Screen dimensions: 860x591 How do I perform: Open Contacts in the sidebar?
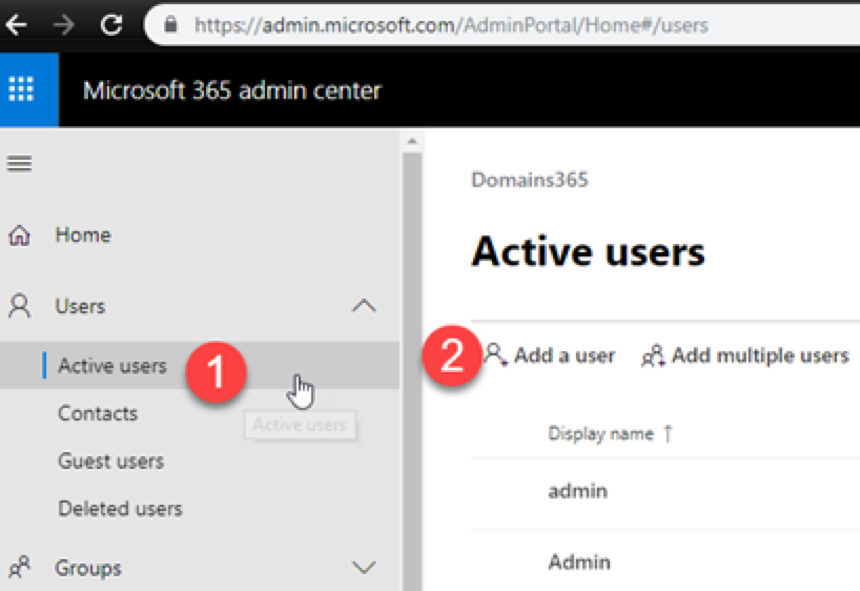98,413
